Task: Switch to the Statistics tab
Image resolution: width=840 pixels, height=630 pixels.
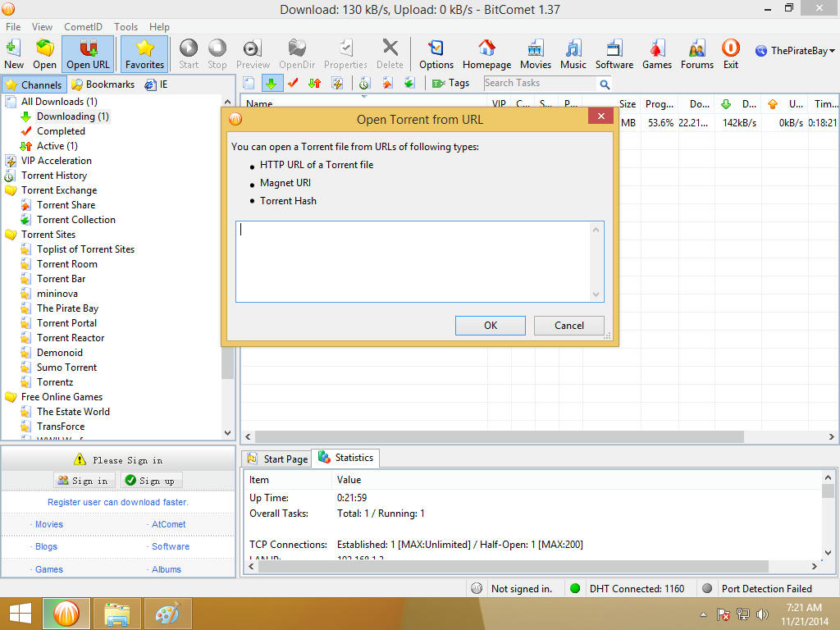Action: coord(346,458)
